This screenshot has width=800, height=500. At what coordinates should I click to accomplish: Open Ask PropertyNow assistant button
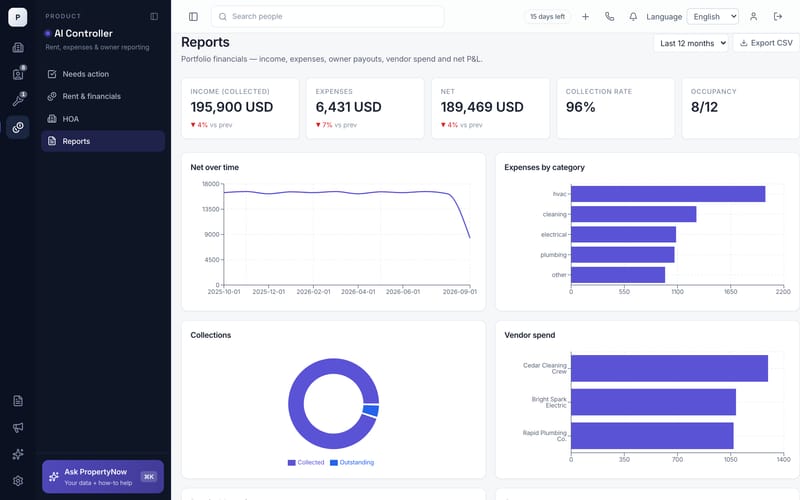[103, 477]
